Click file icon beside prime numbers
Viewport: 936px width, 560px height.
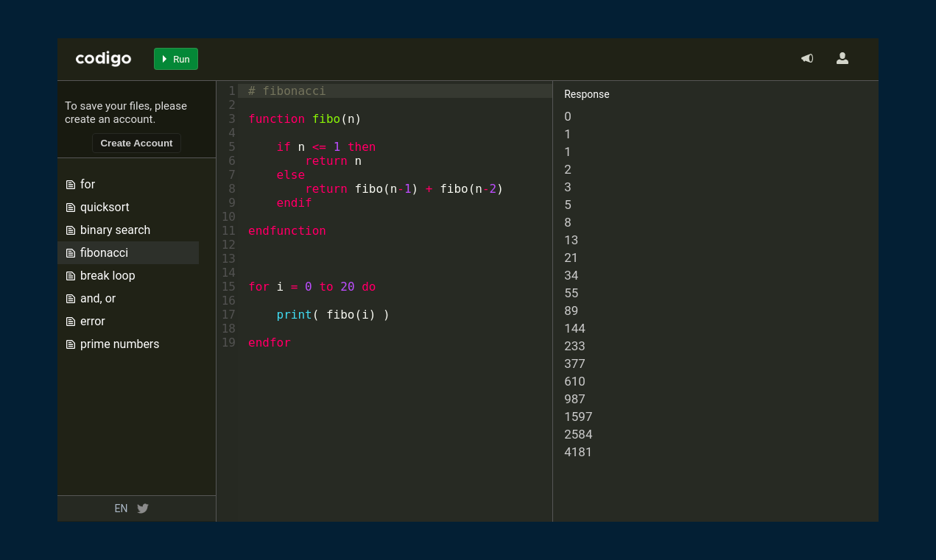pos(71,344)
